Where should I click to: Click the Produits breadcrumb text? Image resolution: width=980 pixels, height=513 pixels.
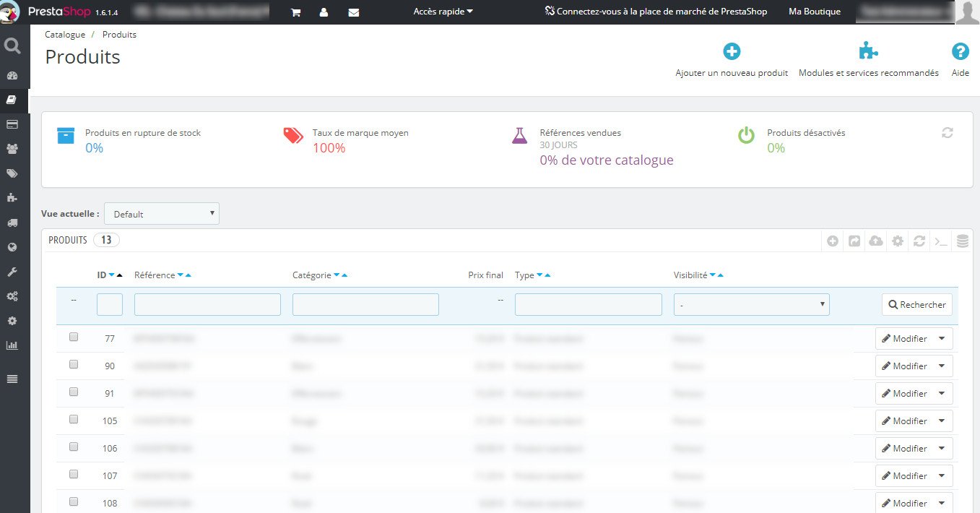coord(119,35)
